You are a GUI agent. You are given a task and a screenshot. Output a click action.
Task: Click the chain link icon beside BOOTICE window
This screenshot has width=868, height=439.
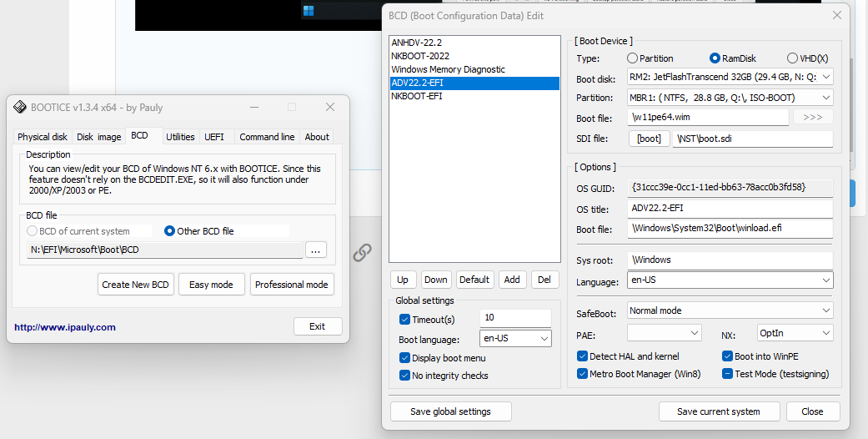pyautogui.click(x=362, y=253)
